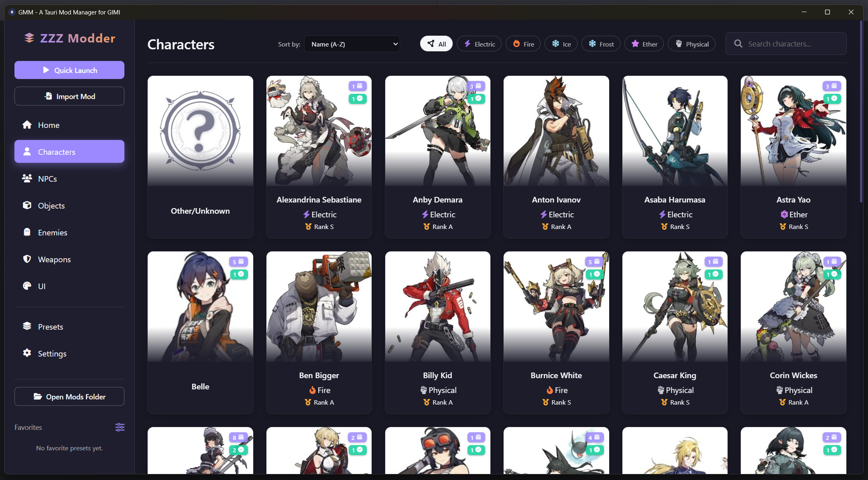Select the Weapons section
The height and width of the screenshot is (480, 868).
pyautogui.click(x=54, y=259)
